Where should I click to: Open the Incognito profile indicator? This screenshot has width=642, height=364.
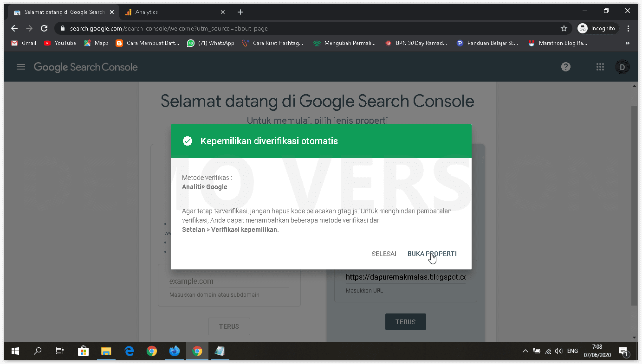[597, 28]
